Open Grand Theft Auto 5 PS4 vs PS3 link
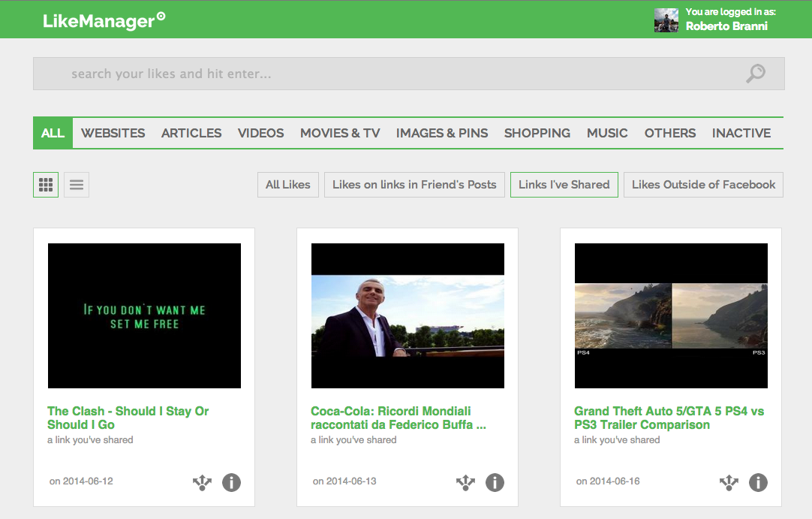 [x=669, y=418]
